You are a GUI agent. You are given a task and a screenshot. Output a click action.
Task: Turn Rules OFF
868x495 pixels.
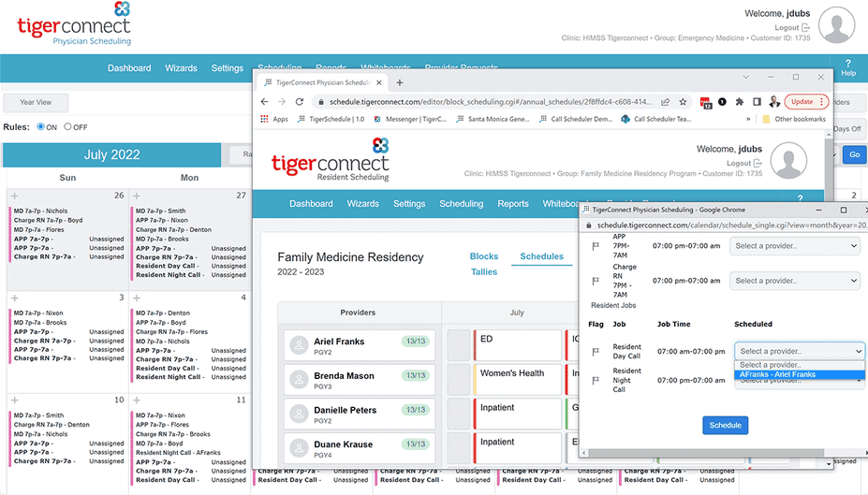click(x=67, y=126)
